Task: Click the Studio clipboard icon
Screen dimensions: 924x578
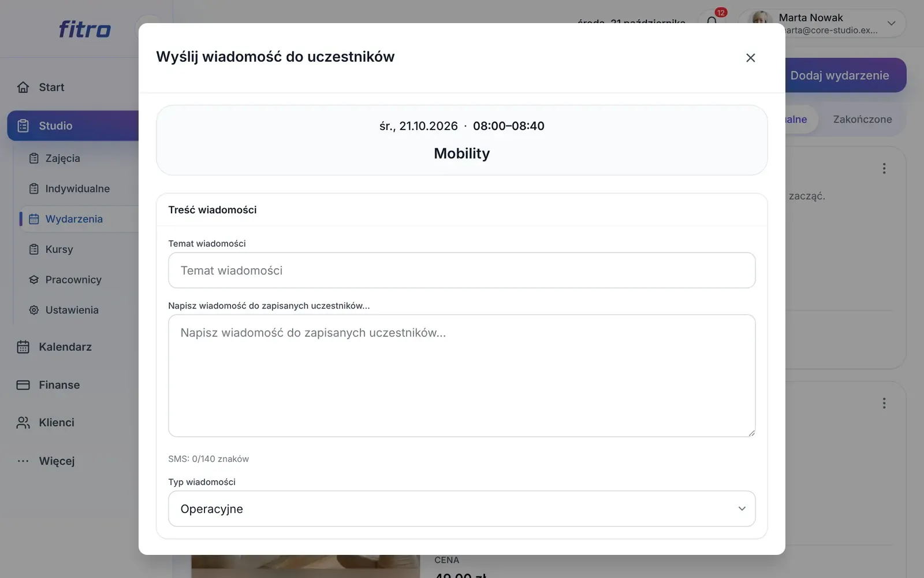Action: click(23, 126)
